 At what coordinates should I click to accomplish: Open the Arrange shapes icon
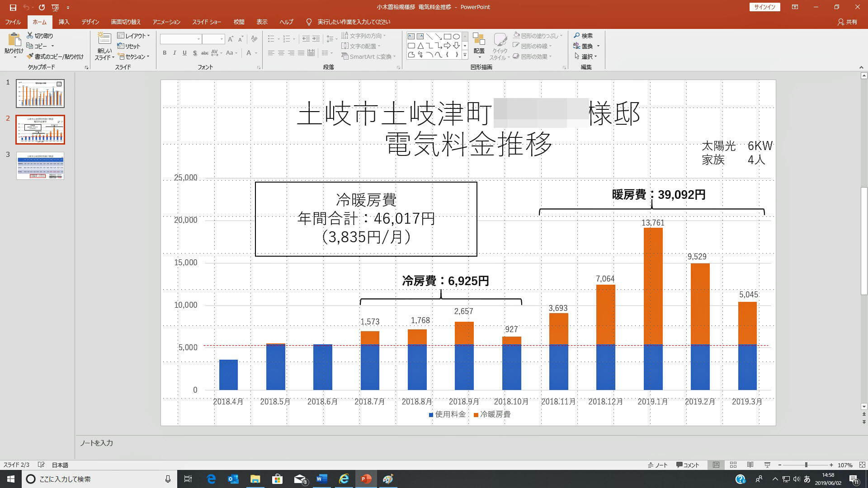pos(479,41)
